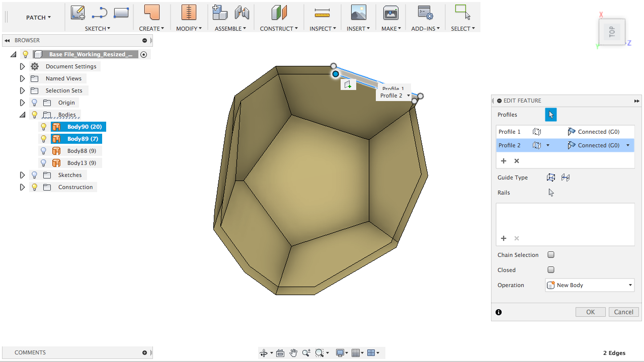
Task: Open the CONSTRUCT menu
Action: pos(279,29)
